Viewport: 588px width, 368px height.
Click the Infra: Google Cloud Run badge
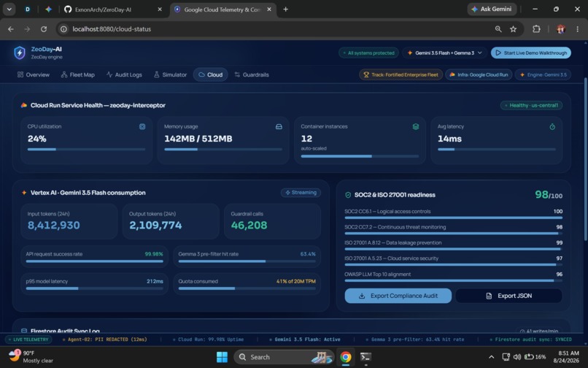(x=479, y=74)
